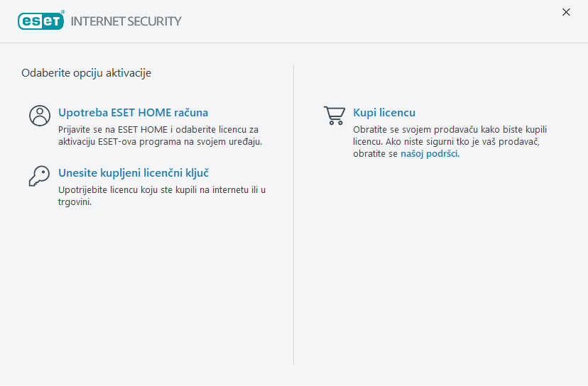Screen dimensions: 588x386
Task: Click the ESET HOME account user icon
Action: pos(40,116)
